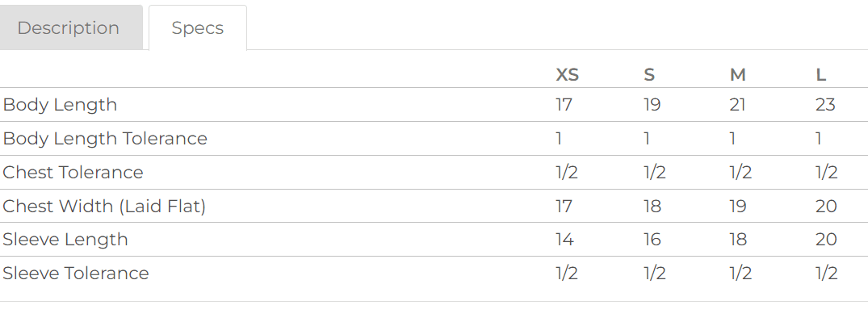Click the S size column header

click(x=649, y=75)
